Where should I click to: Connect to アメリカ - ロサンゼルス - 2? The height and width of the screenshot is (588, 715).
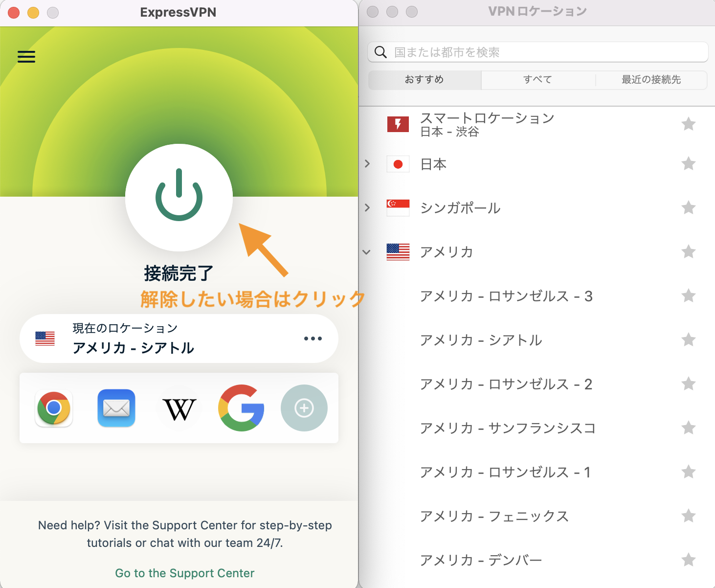pyautogui.click(x=537, y=384)
